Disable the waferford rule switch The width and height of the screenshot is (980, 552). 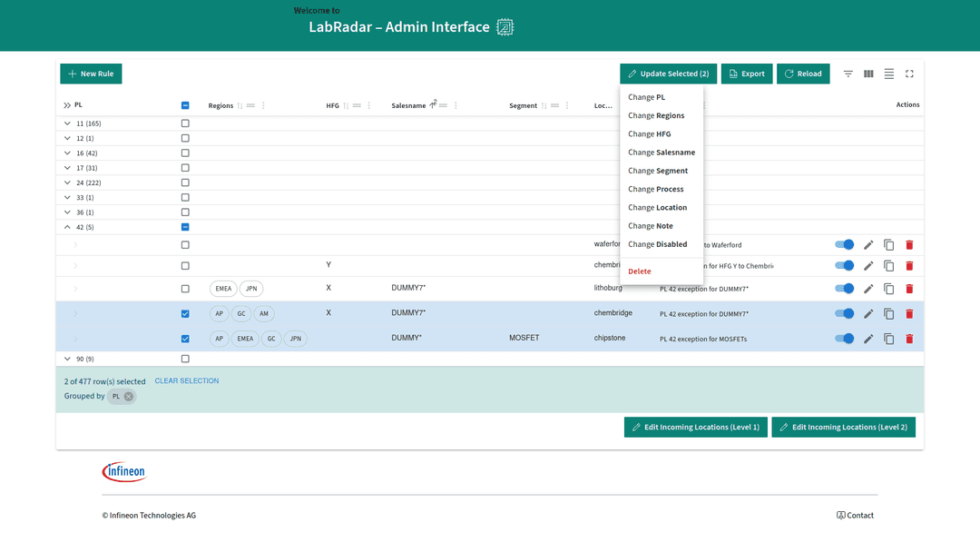point(845,244)
